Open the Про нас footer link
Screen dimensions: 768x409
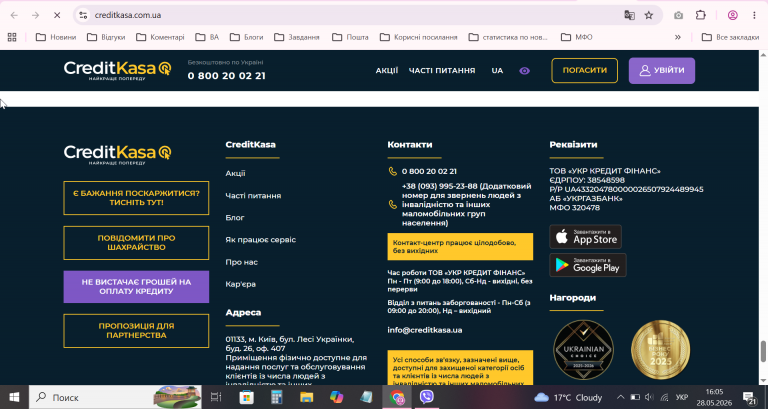pyautogui.click(x=241, y=262)
